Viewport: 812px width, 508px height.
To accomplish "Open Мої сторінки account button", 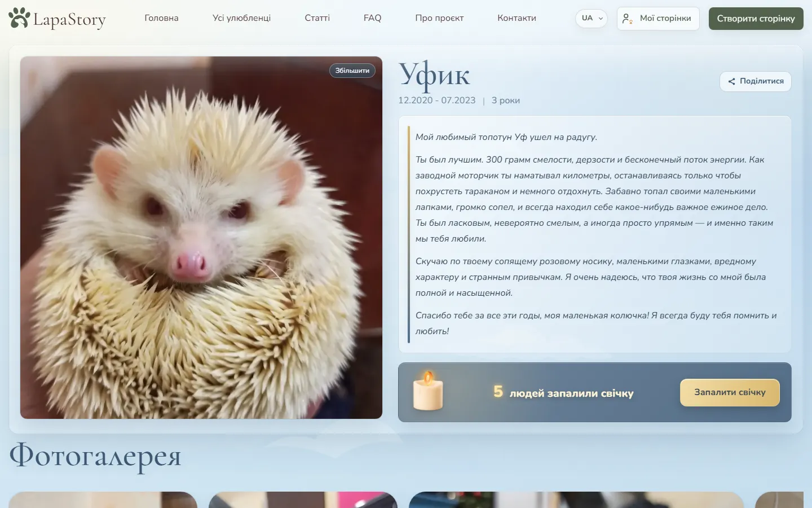I will [658, 19].
